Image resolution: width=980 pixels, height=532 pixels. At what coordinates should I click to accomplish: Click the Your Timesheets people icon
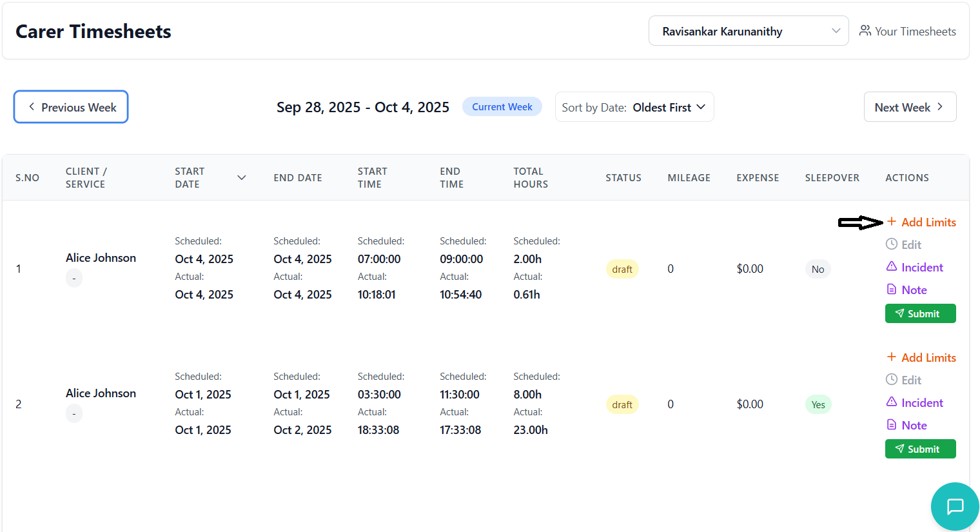coord(865,31)
